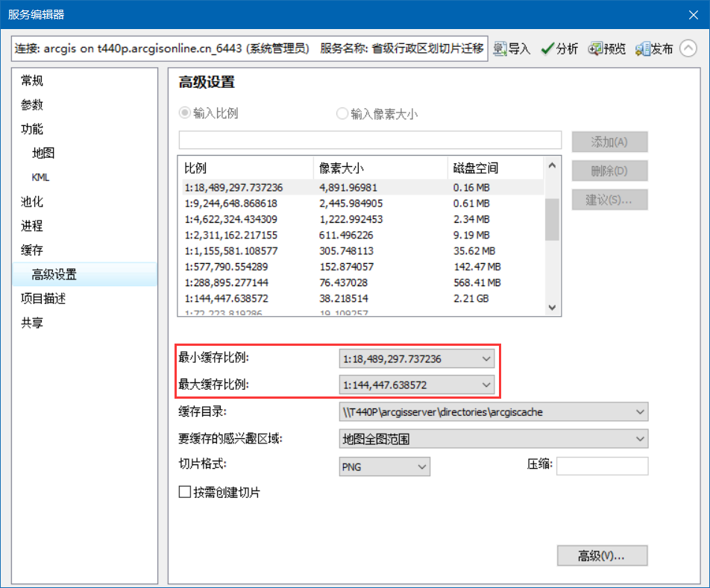Select row 1:577,790.554289
The image size is (710, 588).
363,266
